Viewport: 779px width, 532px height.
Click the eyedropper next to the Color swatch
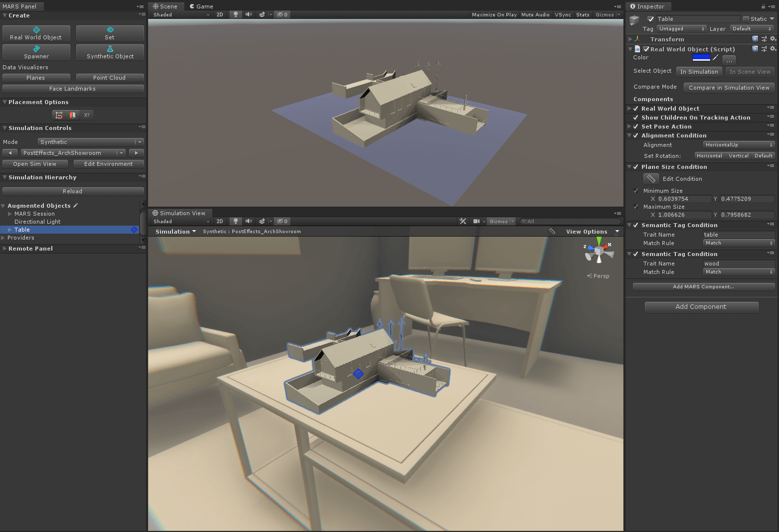716,58
